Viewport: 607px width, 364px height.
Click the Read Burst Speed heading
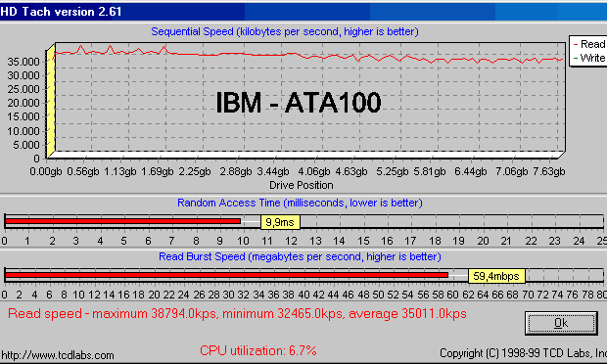click(x=300, y=256)
